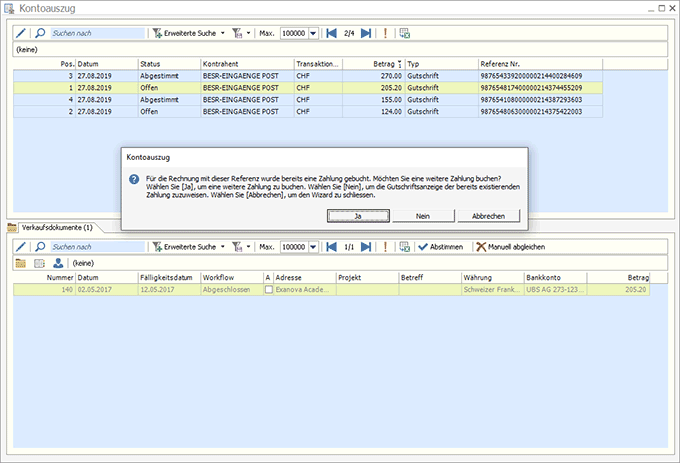The width and height of the screenshot is (680, 463).
Task: Select row with amount 270.00
Action: tap(307, 76)
